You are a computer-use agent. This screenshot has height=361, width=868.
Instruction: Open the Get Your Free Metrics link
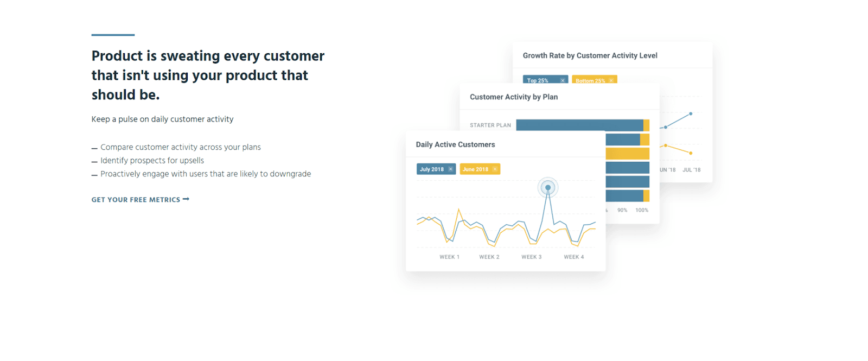coord(136,200)
